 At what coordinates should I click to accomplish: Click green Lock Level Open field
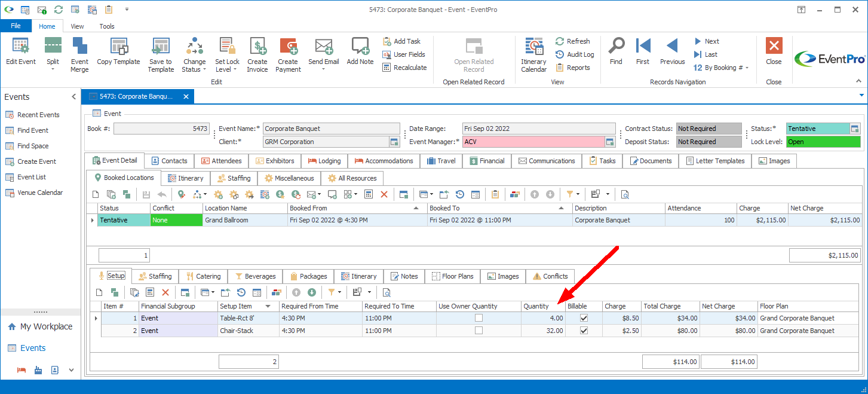tap(823, 142)
